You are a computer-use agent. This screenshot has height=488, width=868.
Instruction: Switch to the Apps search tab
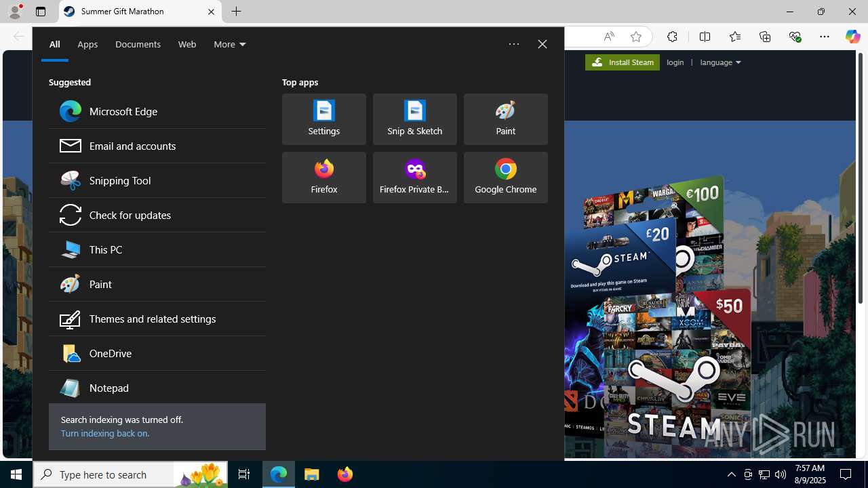pos(87,45)
